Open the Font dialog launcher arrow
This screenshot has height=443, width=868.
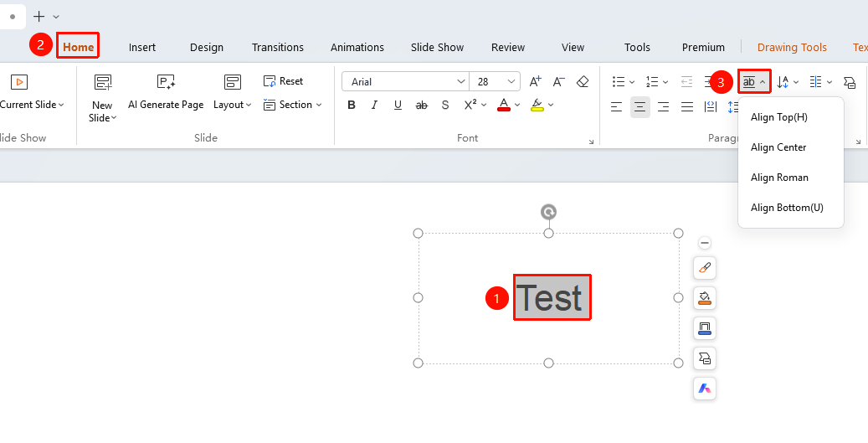coord(591,142)
